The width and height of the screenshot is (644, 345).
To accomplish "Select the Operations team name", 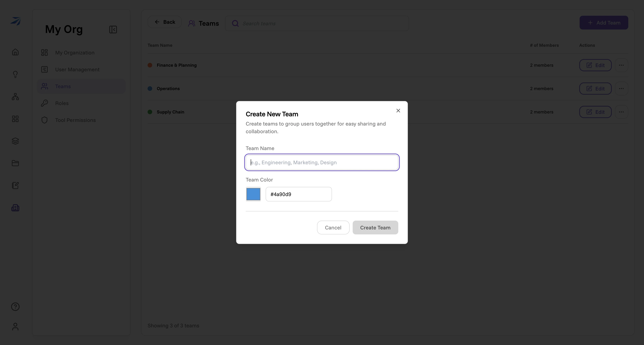I will pyautogui.click(x=168, y=89).
